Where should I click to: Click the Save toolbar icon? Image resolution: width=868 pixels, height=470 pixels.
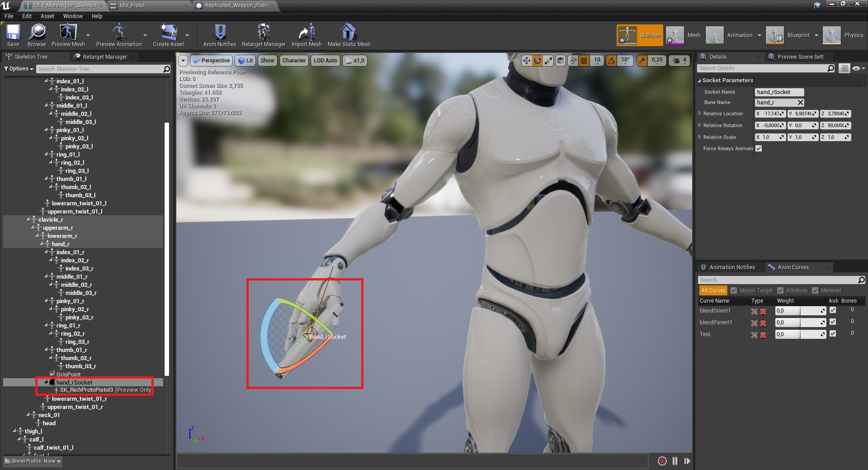(13, 35)
